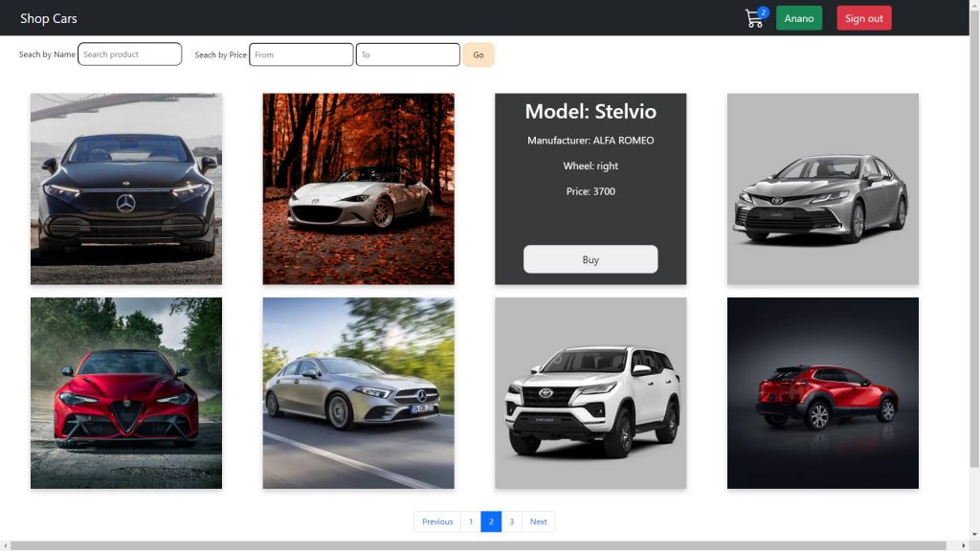Buy the Alfa Romeo Stelvio
The width and height of the screenshot is (980, 551).
(x=590, y=259)
